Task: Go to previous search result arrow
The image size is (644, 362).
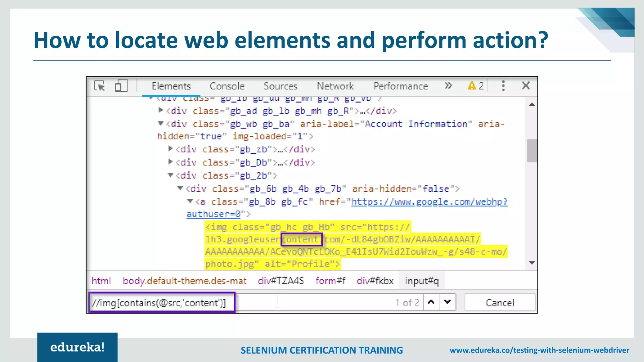Action: coord(431,302)
